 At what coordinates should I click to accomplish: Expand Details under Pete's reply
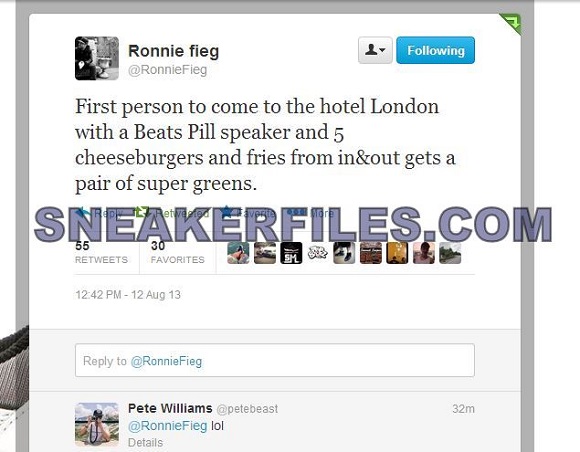point(145,442)
